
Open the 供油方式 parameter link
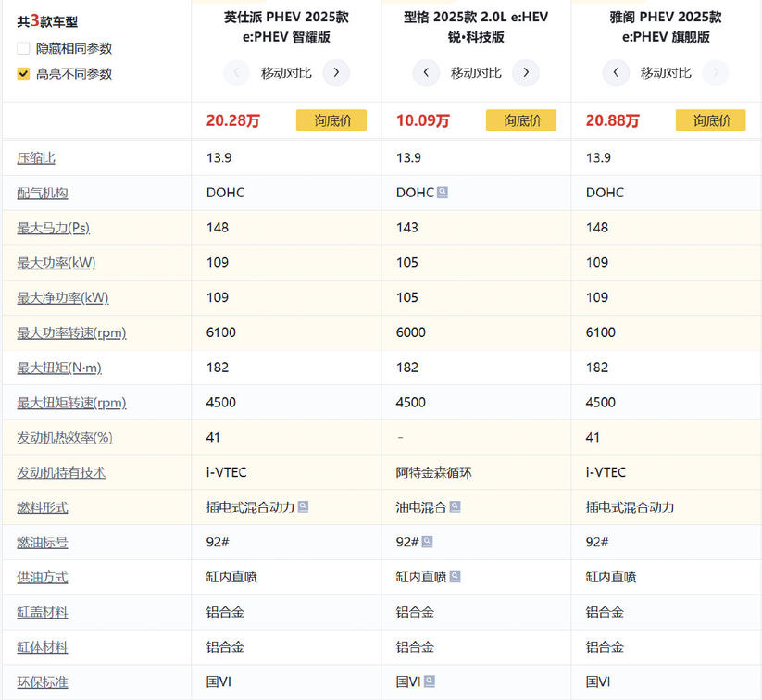tap(43, 578)
